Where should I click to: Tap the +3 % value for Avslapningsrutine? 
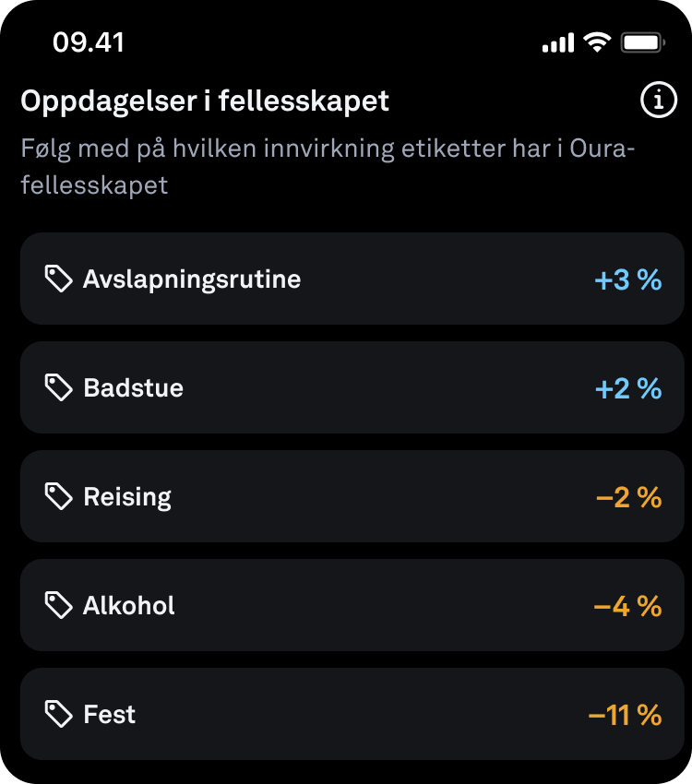click(x=628, y=279)
